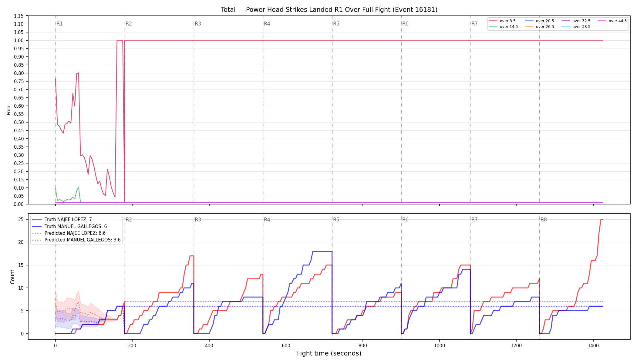Click the R2 round marker in Count chart
The width and height of the screenshot is (637, 364).
point(129,220)
